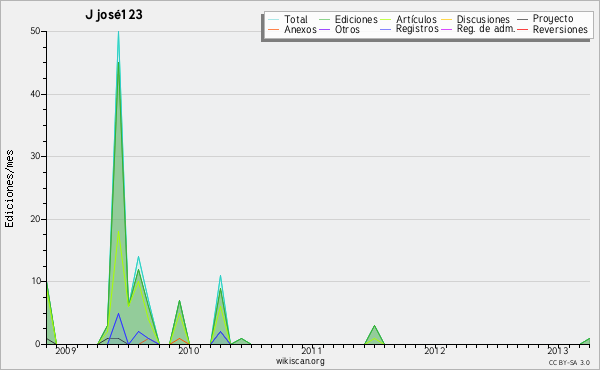Click the y-axis value 50

[35, 31]
